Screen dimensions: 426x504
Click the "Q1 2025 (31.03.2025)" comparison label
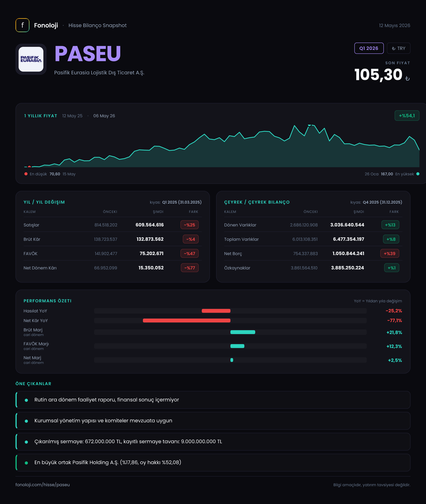click(x=182, y=202)
